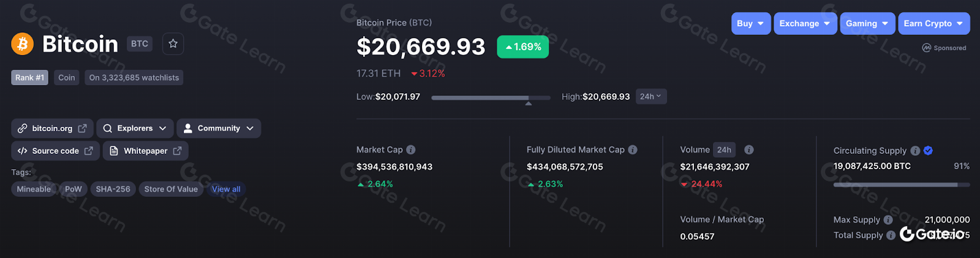This screenshot has width=980, height=258.
Task: Click the blue verified checkmark badge
Action: pos(928,151)
